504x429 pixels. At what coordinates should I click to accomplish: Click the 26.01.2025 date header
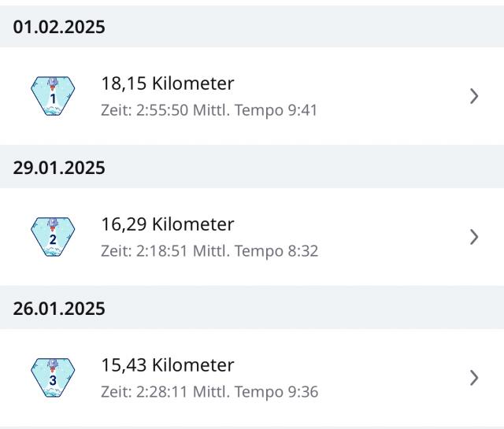click(x=59, y=309)
